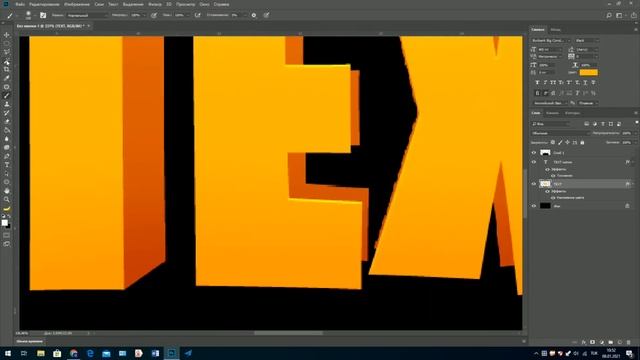This screenshot has height=360, width=640.
Task: Open the File menu
Action: 20,4
